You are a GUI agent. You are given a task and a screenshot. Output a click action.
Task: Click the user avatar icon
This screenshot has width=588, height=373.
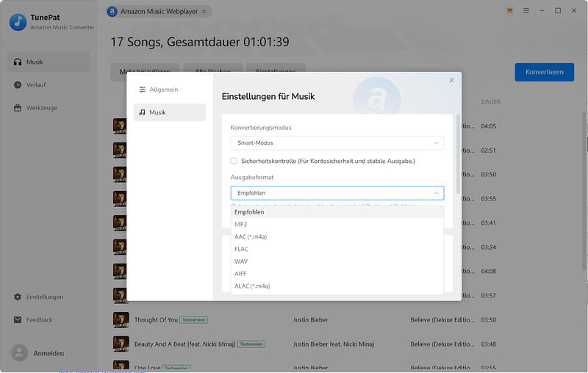point(20,352)
